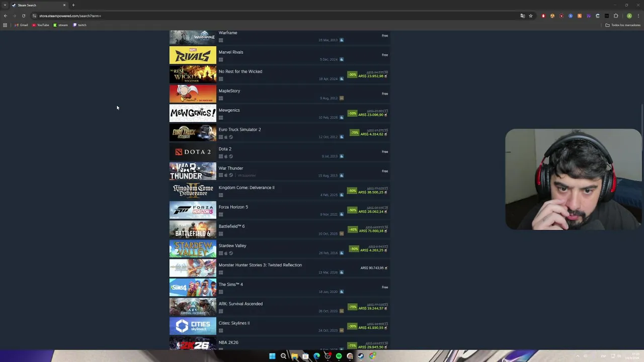Open The Sims 4 title link
The height and width of the screenshot is (362, 644).
pyautogui.click(x=230, y=285)
